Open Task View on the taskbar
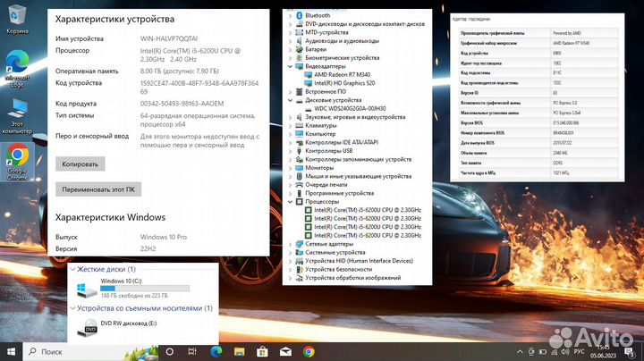 191,351
